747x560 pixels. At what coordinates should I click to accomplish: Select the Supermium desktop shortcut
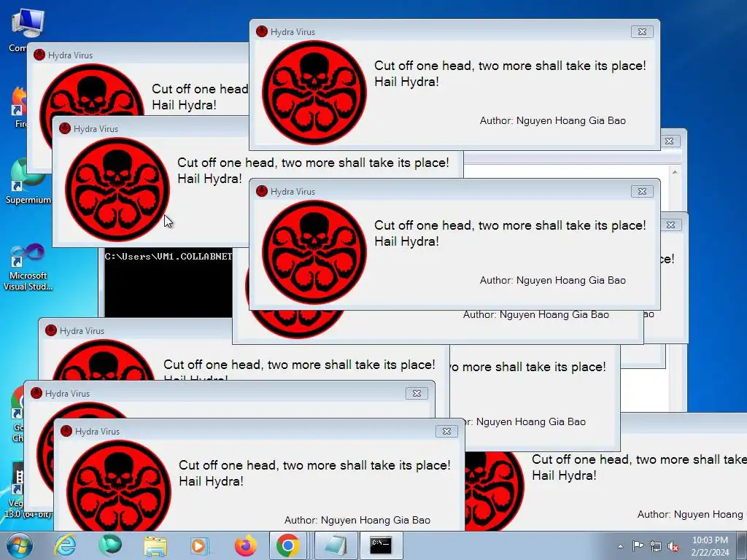click(28, 182)
